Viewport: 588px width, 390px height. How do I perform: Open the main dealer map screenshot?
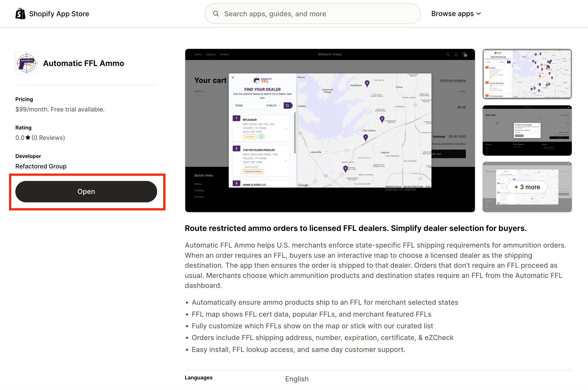click(x=330, y=130)
